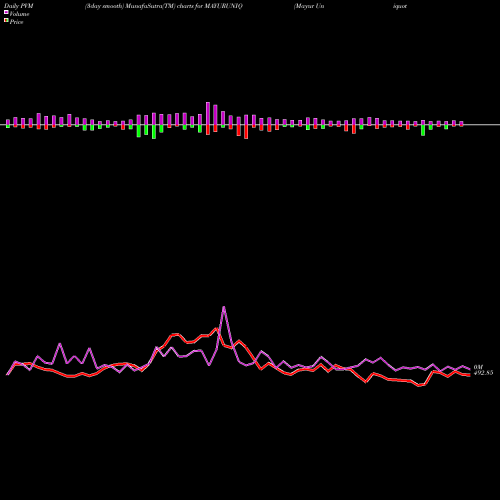The width and height of the screenshot is (500, 500).
Task: Click the Price legend color swatch
Action: [6, 21]
